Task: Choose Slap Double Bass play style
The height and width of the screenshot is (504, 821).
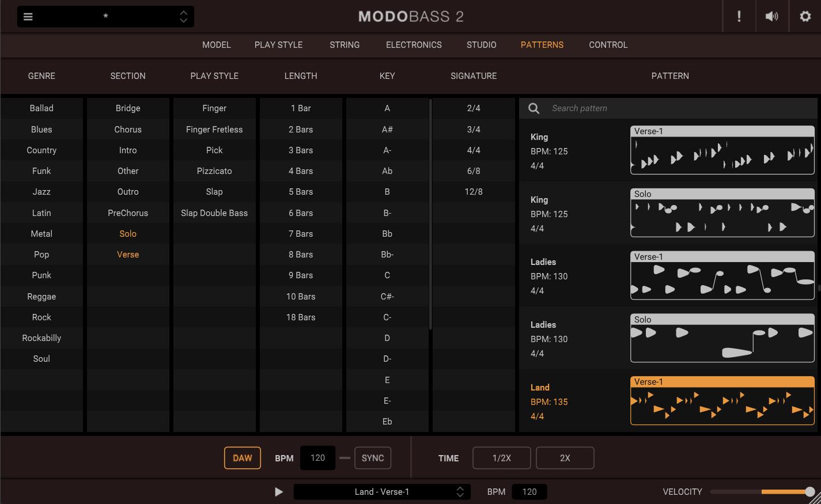Action: (x=214, y=213)
